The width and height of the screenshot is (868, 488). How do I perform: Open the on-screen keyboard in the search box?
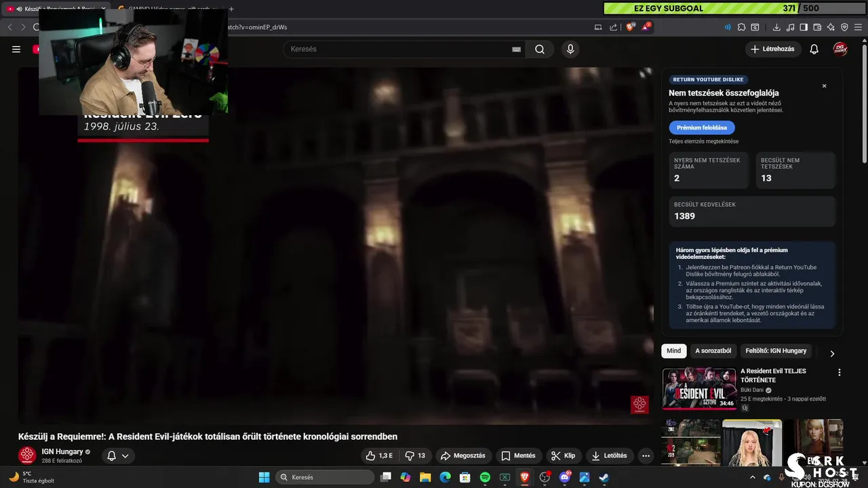[x=516, y=49]
